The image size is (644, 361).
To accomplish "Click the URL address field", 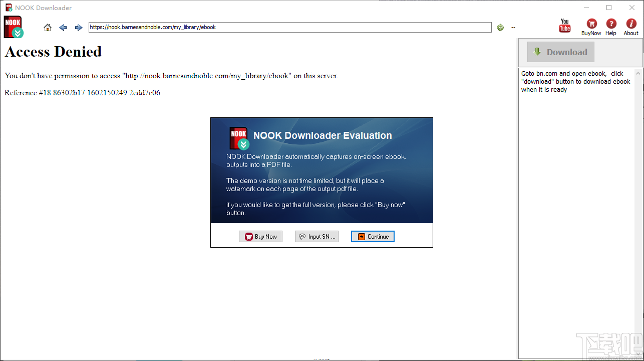I will (290, 28).
